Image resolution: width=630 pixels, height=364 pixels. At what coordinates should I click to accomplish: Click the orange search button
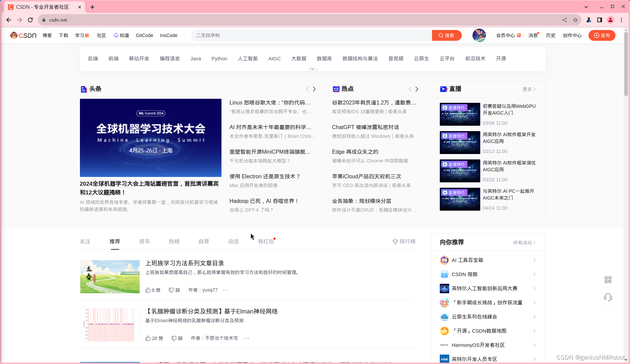click(447, 35)
